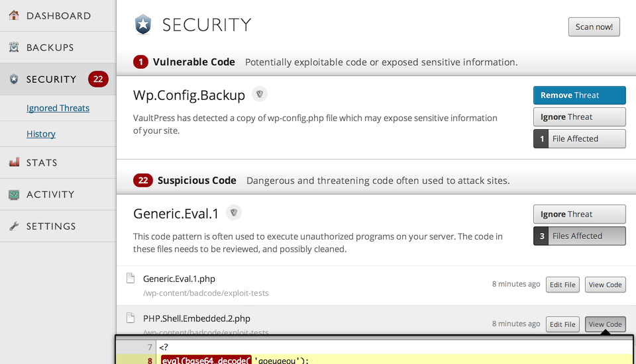Click the shield badge beside Wp.Config.Backup
Viewport: 636px width, 364px height.
(x=260, y=95)
